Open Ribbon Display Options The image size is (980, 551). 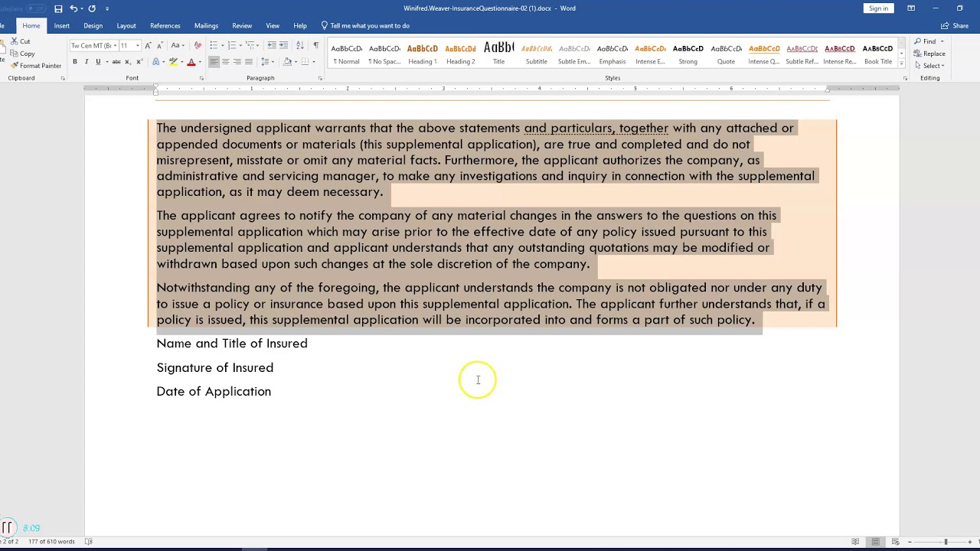911,8
